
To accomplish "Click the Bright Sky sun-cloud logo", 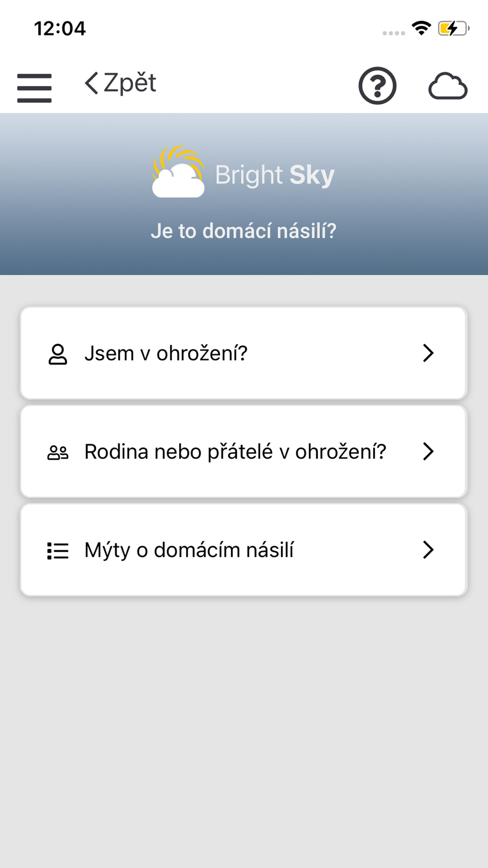I will 178,172.
